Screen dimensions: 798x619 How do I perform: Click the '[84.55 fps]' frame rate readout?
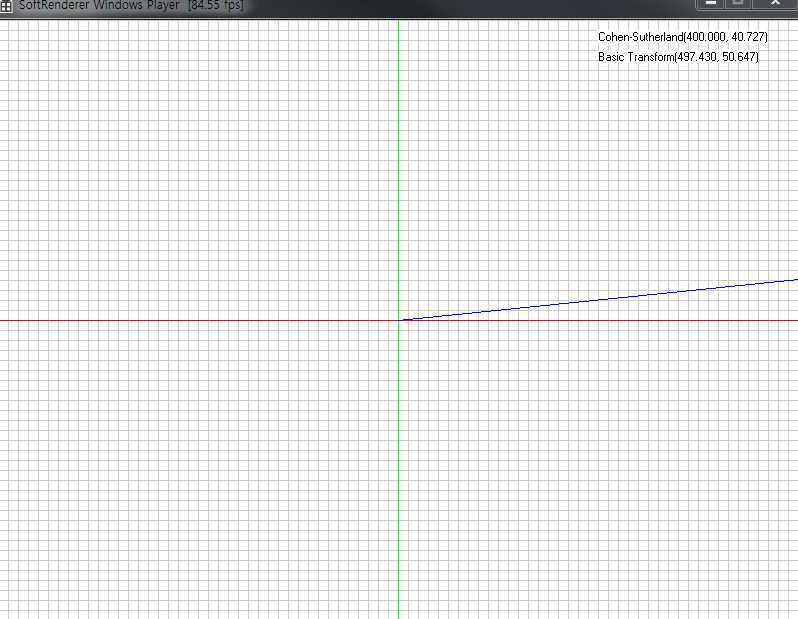(216, 5)
